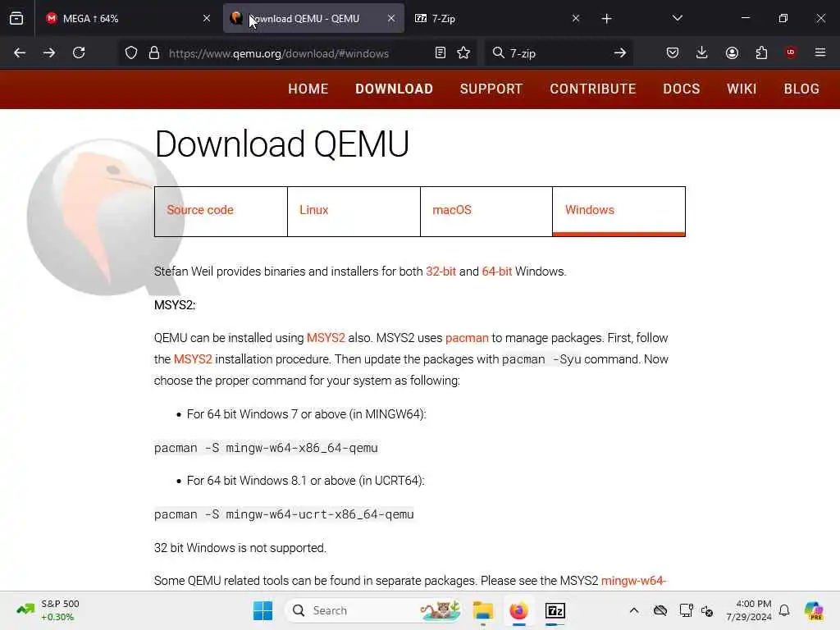Reload the QEMU download page
Viewport: 840px width, 630px height.
click(79, 52)
